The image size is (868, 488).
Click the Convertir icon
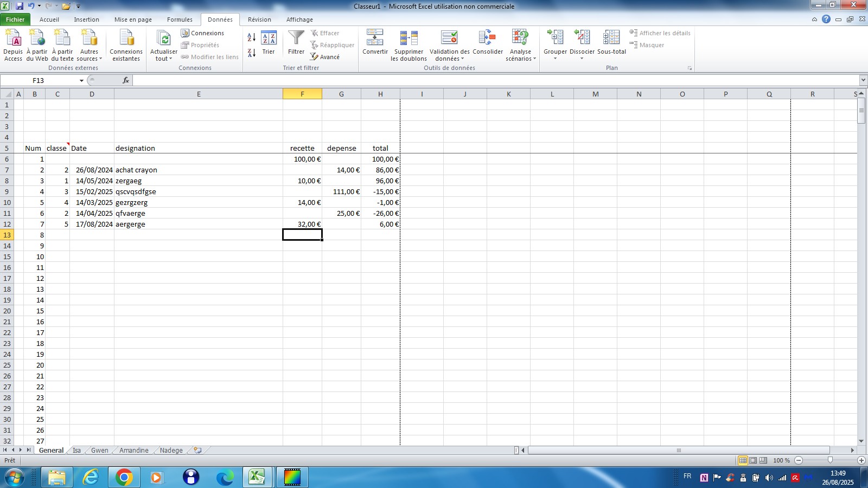click(x=375, y=38)
